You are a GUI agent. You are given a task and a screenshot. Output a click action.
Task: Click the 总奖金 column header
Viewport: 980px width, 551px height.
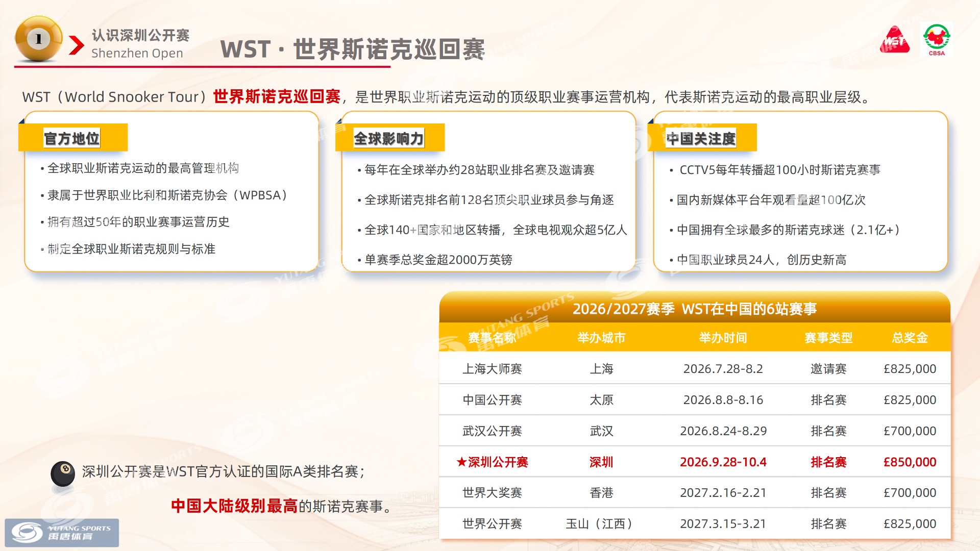point(910,338)
